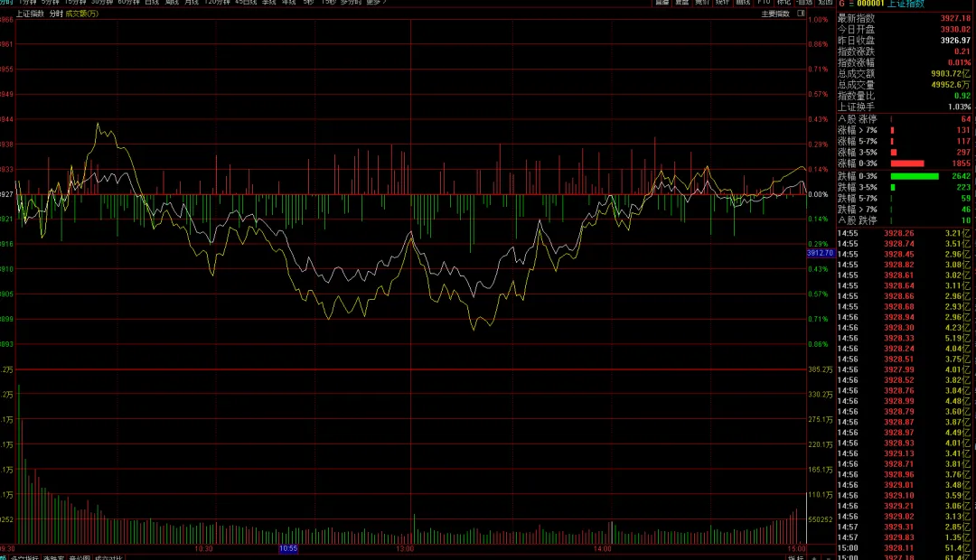Click the 10:55 highlighted time marker
The image size is (976, 560).
[288, 549]
